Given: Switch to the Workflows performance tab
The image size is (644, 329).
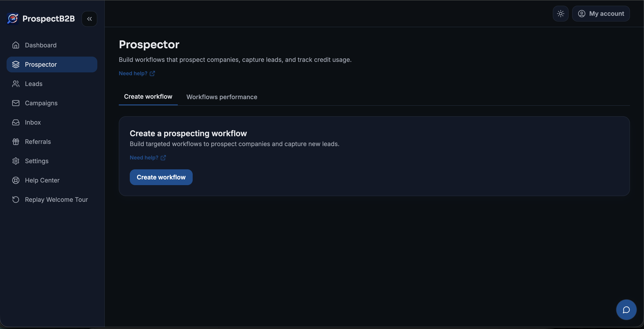Looking at the screenshot, I should click(222, 97).
